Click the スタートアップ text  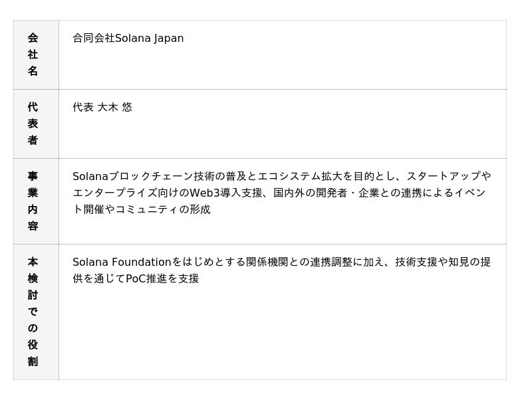[x=444, y=177]
